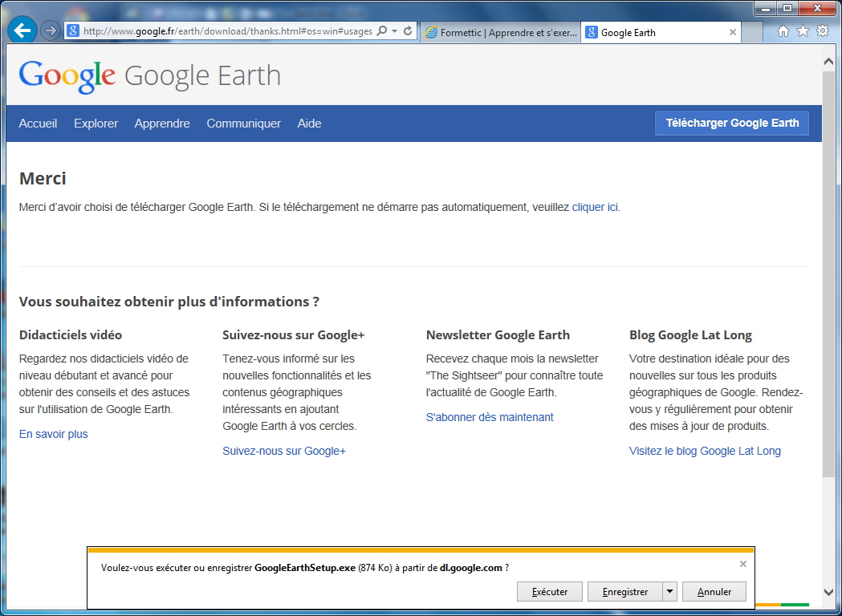Open the Explorer menu item
Image resolution: width=842 pixels, height=616 pixels.
click(96, 124)
